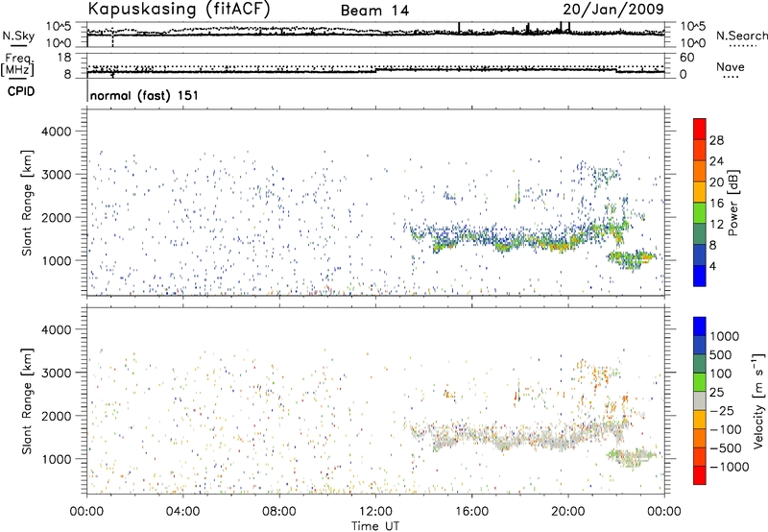The image size is (768, 532).
Task: Select the 'normal (fast) 151' mode text
Action: coord(145,95)
